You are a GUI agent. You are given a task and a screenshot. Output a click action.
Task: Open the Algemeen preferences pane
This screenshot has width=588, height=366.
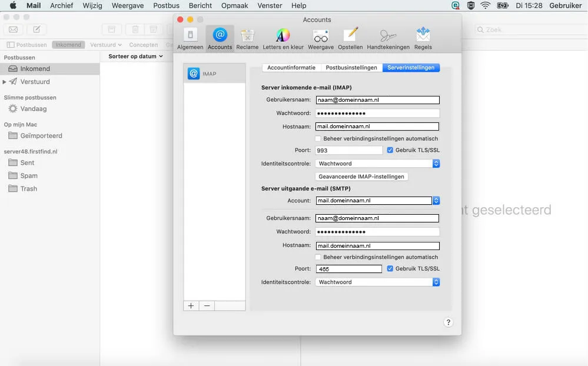point(190,35)
